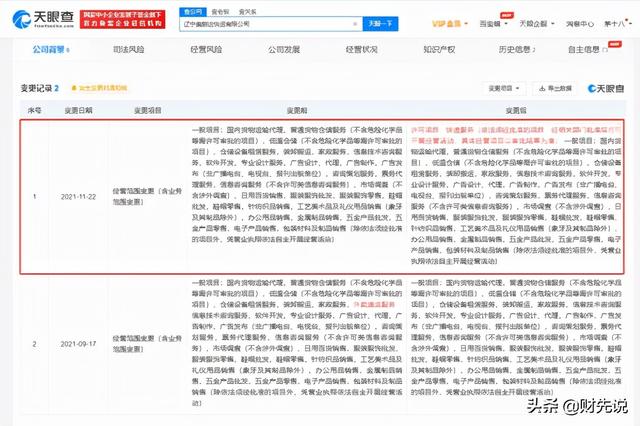Click the 变更记录 section heading
This screenshot has width=640, height=426.
(40, 88)
